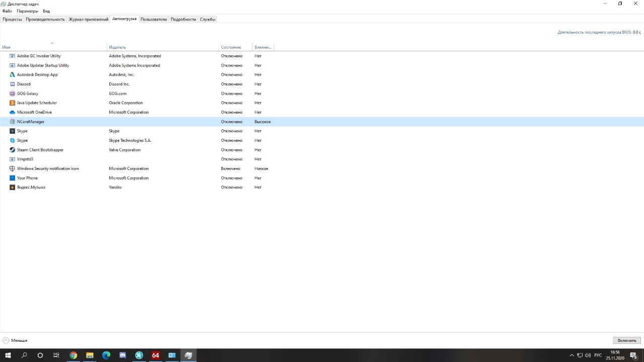644x362 pixels.
Task: Click the Java Update Scheduler icon
Action: click(13, 103)
